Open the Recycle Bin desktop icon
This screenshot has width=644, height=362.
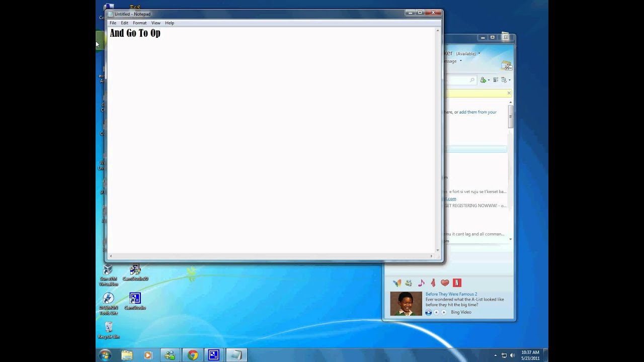click(x=109, y=331)
